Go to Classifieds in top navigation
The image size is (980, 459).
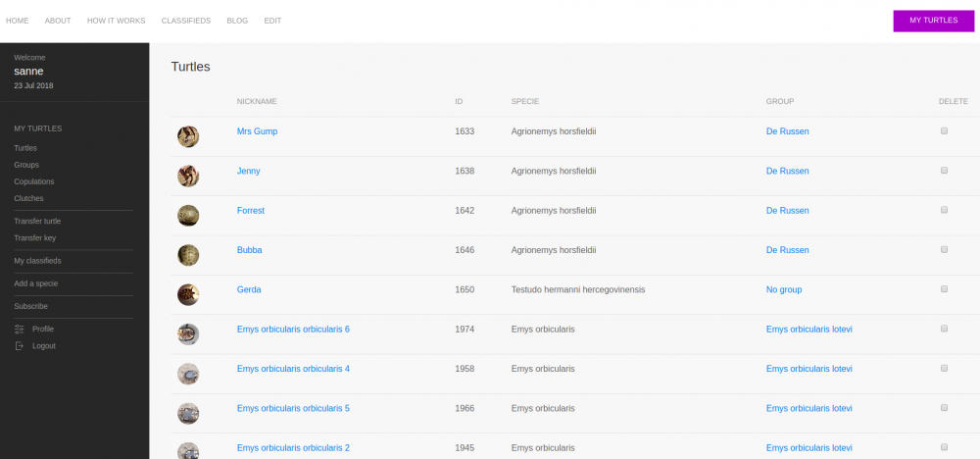tap(186, 21)
